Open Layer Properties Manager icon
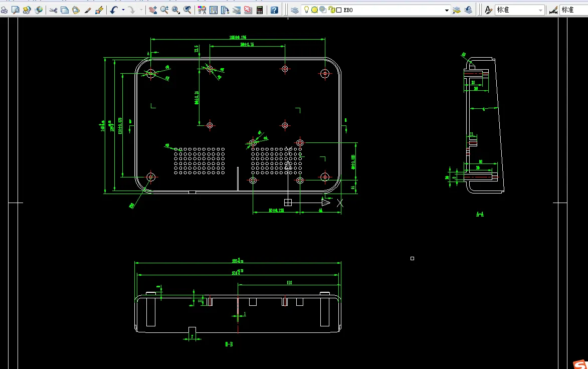Image resolution: width=588 pixels, height=369 pixels. (x=295, y=10)
